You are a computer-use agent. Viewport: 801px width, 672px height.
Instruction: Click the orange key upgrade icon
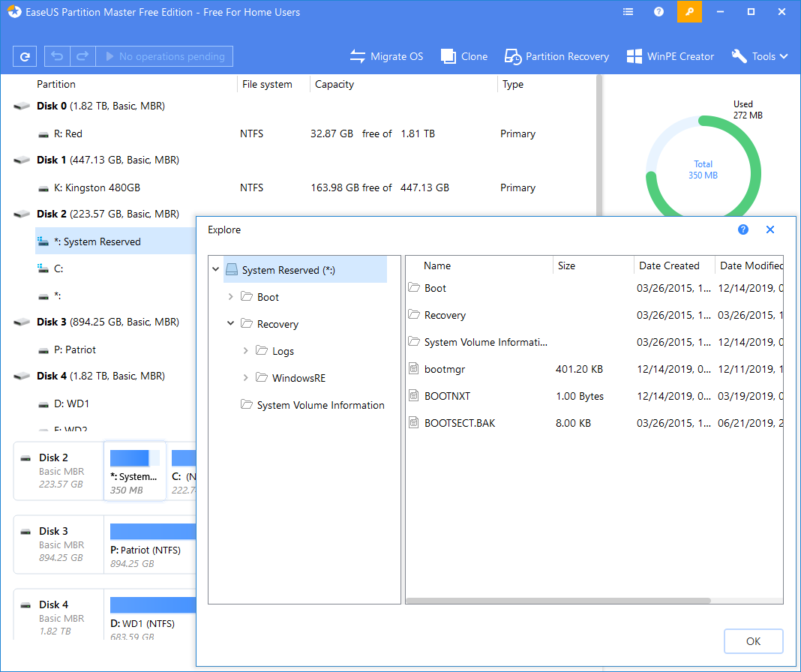coord(690,12)
